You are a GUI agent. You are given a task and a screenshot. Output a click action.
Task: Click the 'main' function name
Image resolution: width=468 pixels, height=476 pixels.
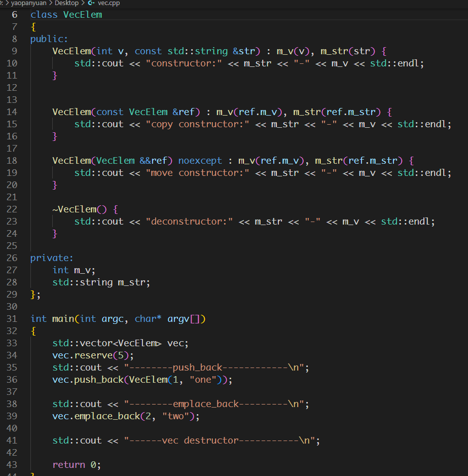[x=63, y=319]
